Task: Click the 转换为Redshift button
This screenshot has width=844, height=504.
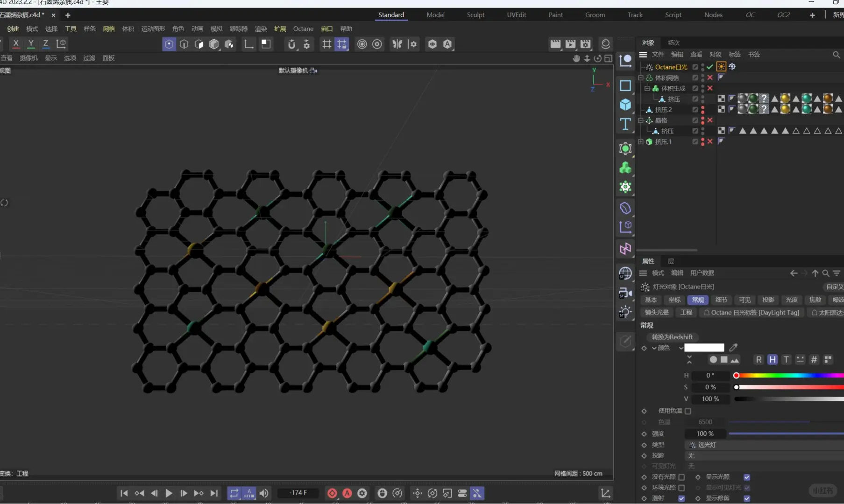Action: coord(672,337)
